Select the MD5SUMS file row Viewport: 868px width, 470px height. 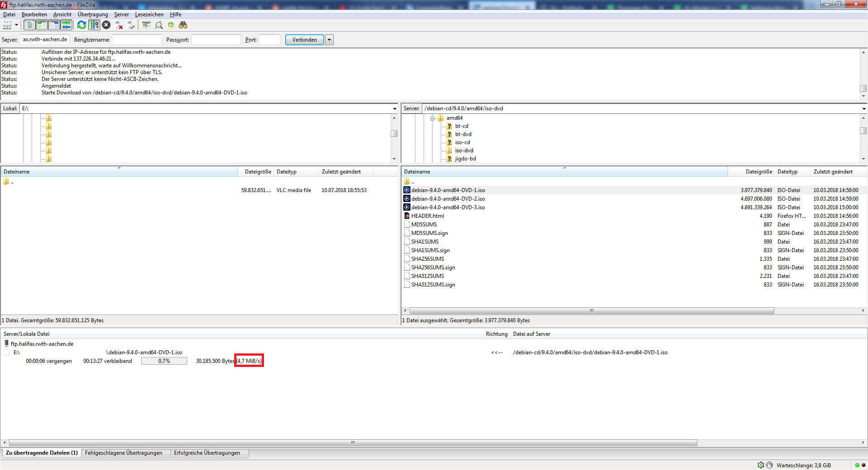[x=633, y=225]
